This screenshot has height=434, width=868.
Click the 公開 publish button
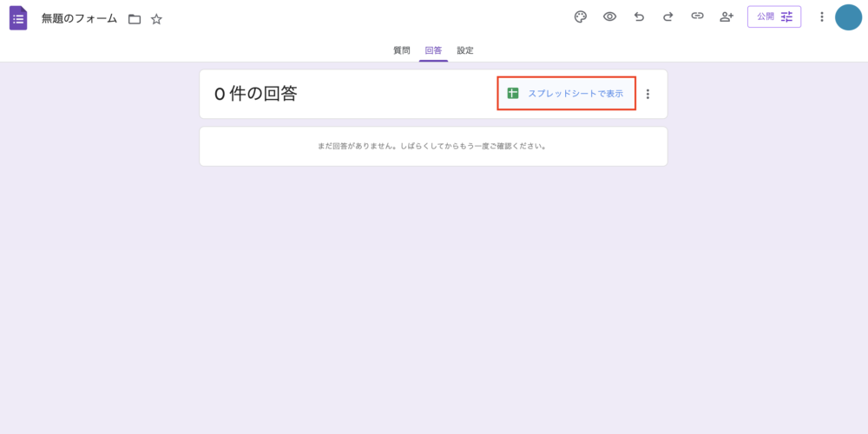[774, 16]
